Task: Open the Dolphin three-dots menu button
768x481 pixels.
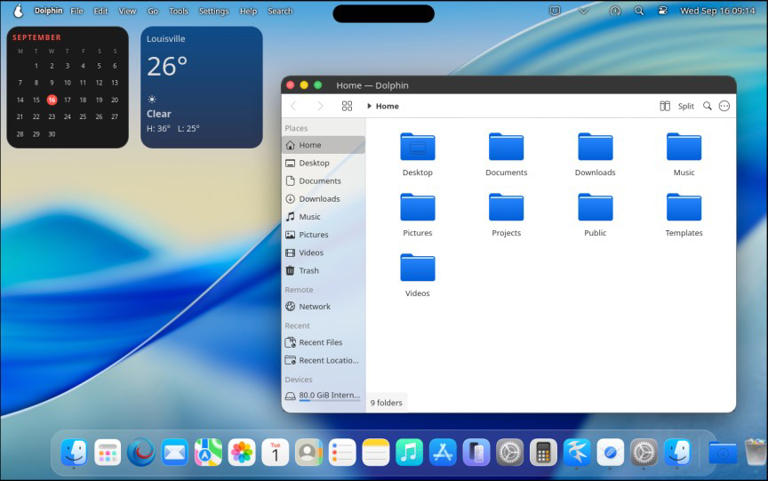Action: (724, 106)
